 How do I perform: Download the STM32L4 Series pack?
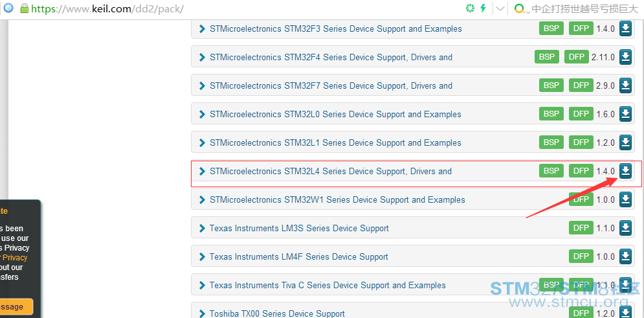coord(625,171)
